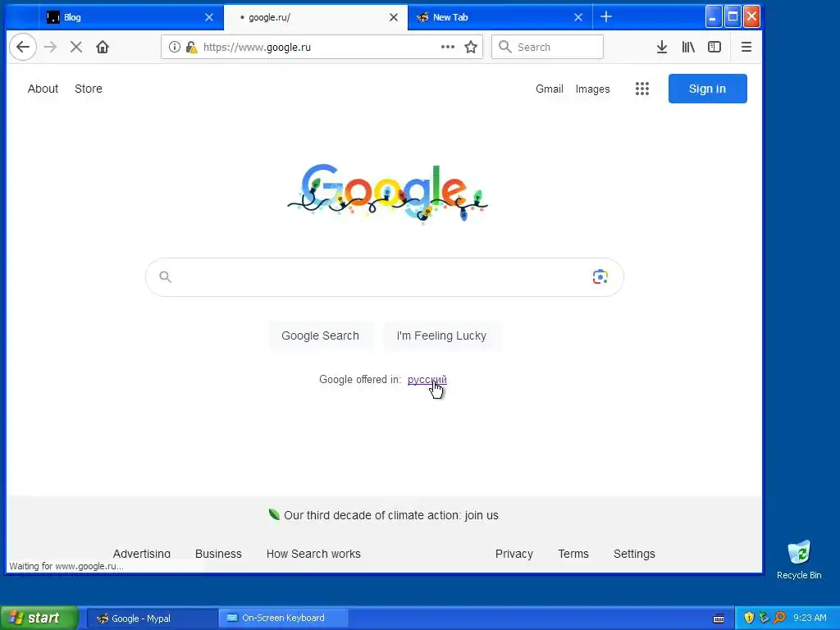The height and width of the screenshot is (630, 840).
Task: Select the google.ru tab
Action: click(x=315, y=17)
